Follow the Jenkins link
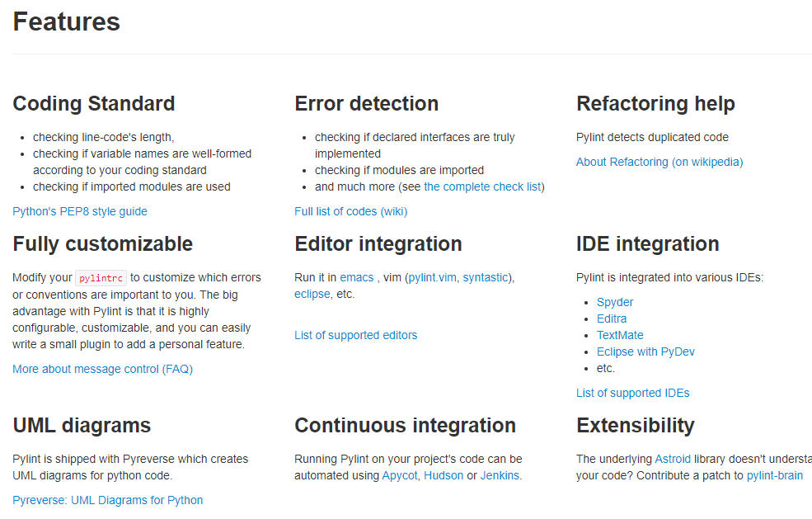The height and width of the screenshot is (519, 812). click(x=500, y=475)
